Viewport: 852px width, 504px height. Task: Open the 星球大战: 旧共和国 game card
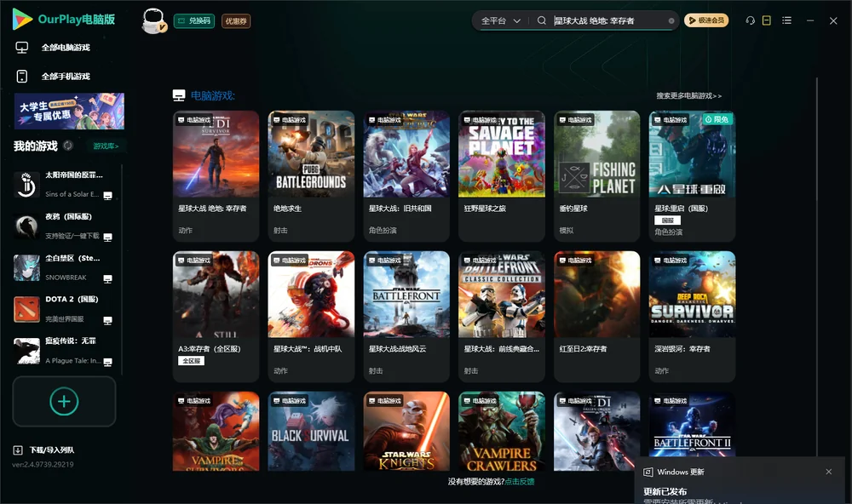coord(406,176)
